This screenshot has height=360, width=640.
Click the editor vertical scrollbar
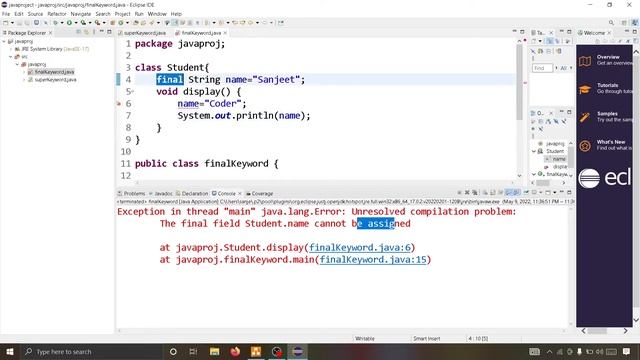(x=519, y=82)
